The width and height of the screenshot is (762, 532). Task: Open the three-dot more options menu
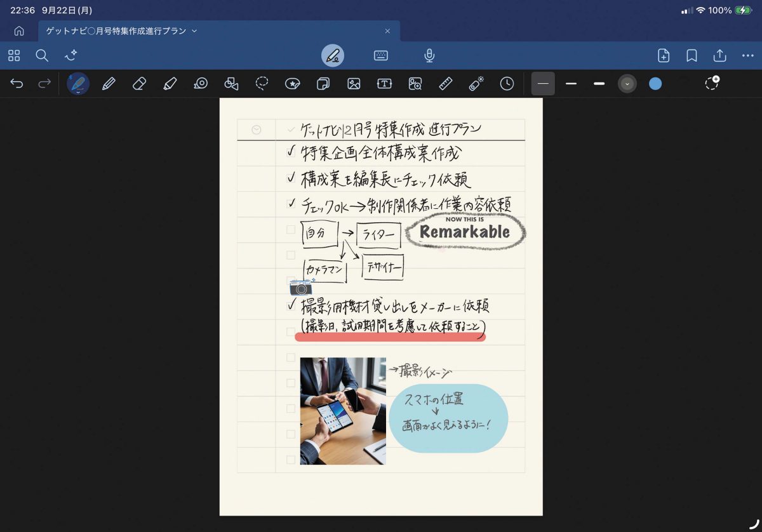(747, 56)
